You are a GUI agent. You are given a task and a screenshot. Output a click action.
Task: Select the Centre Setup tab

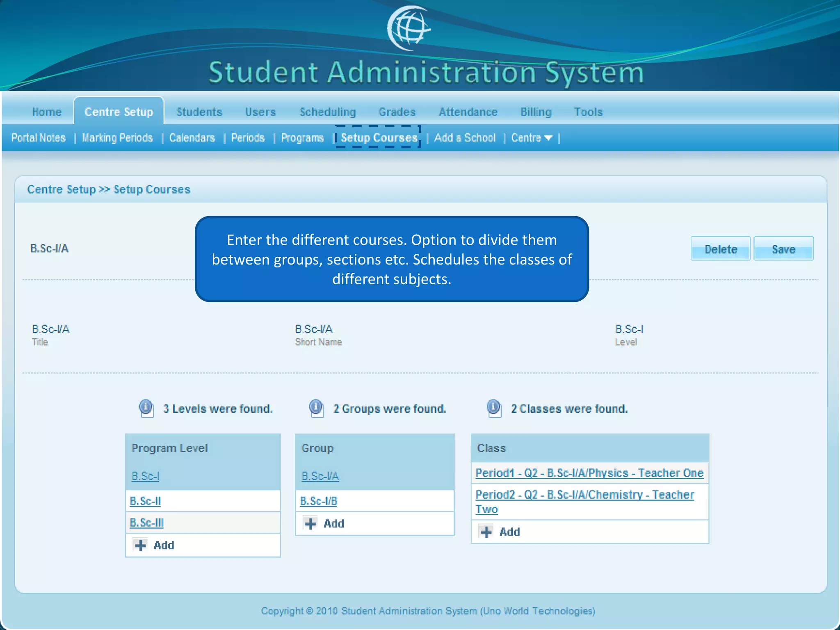click(x=119, y=111)
